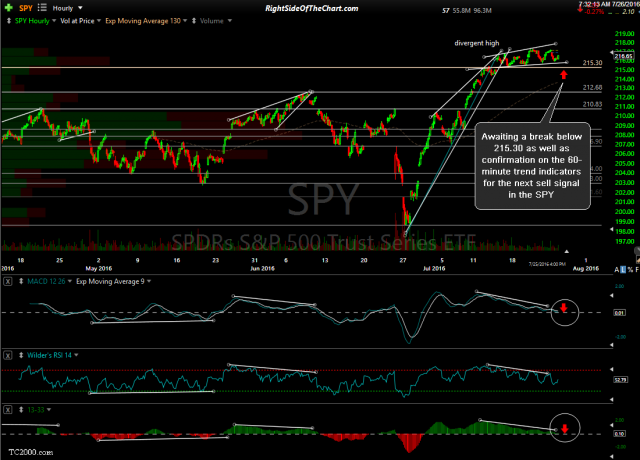Click the move arrows icon beside Volume

coord(194,20)
